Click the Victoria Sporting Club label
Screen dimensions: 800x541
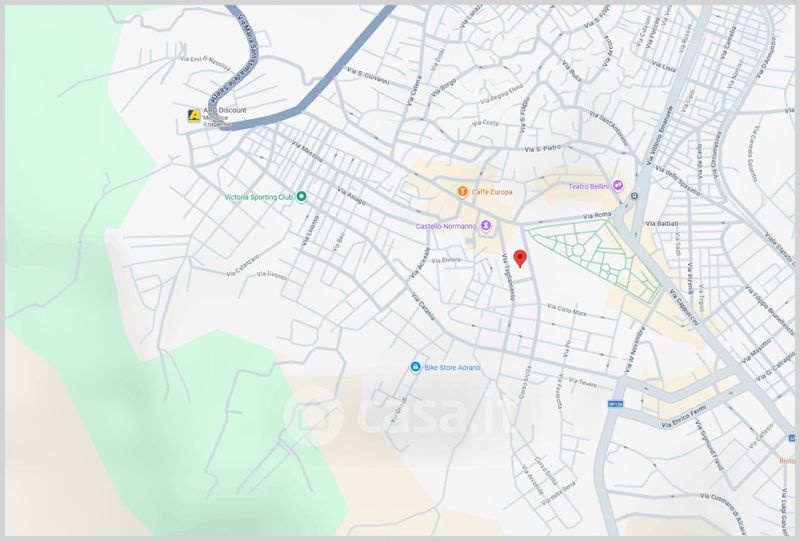coord(258,197)
